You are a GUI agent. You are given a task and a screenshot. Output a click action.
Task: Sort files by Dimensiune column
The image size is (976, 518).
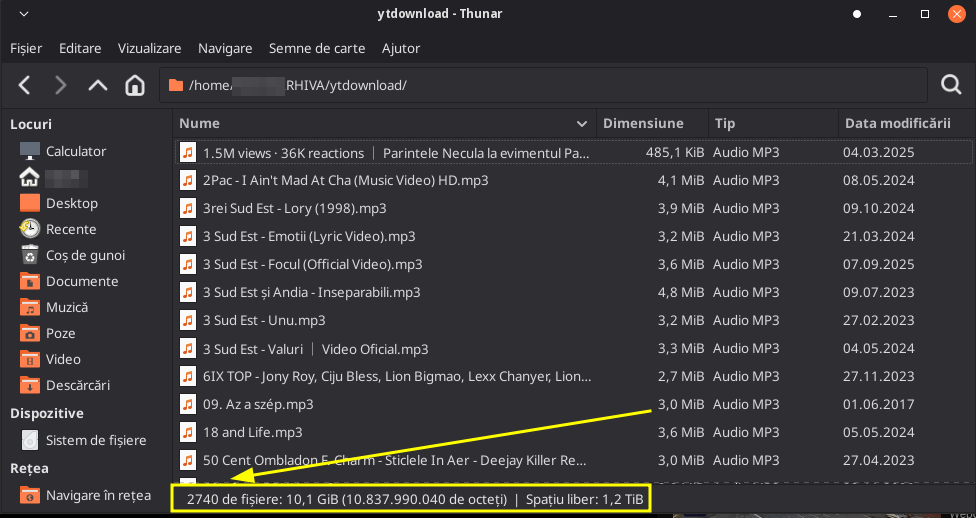click(643, 123)
